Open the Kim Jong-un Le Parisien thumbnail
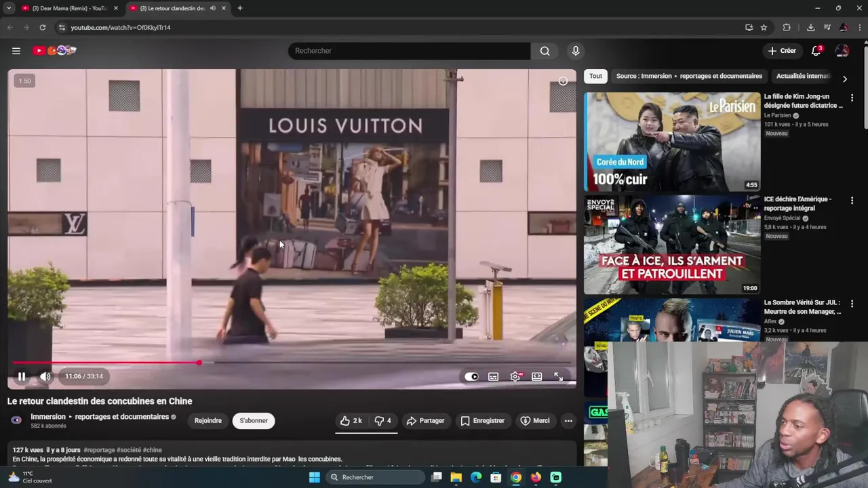Screen dimensions: 868x488 pos(672,142)
